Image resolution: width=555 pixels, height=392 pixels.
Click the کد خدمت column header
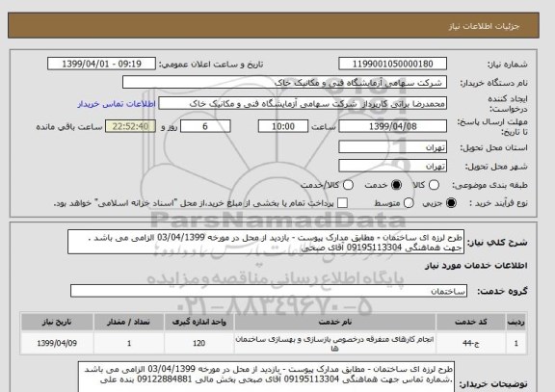(x=471, y=322)
